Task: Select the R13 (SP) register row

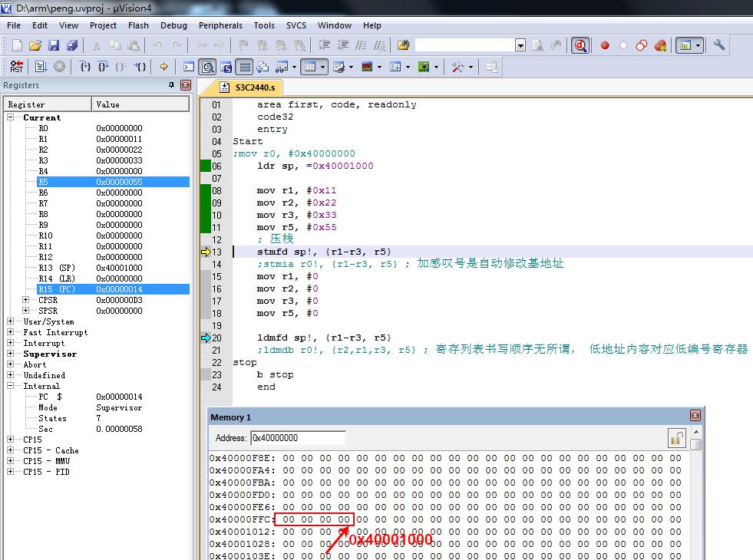Action: (x=56, y=268)
